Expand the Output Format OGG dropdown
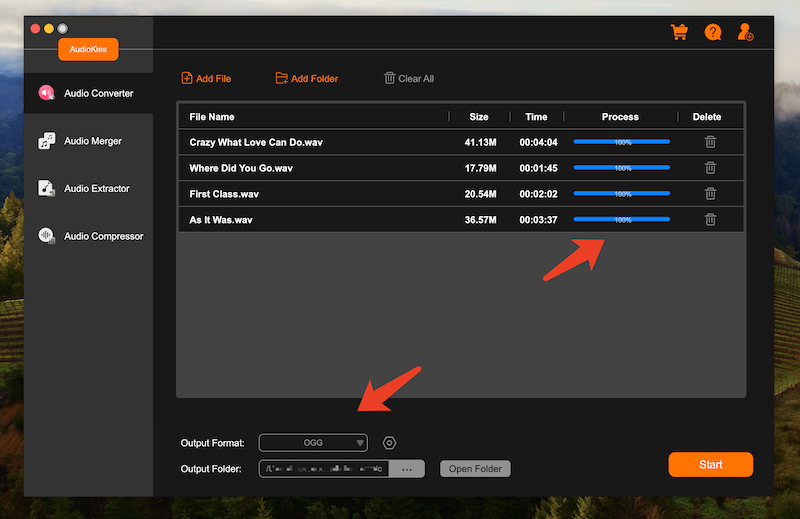800x519 pixels. (x=313, y=443)
